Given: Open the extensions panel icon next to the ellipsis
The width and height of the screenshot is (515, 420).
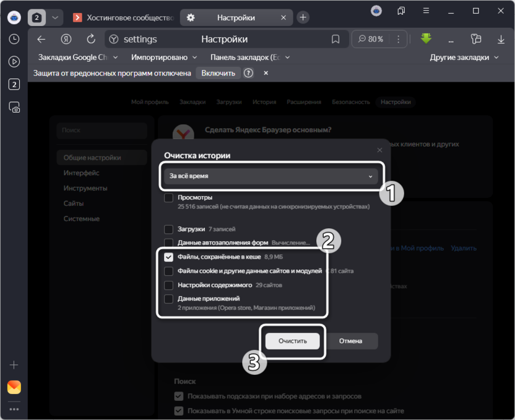Looking at the screenshot, I should [x=476, y=39].
